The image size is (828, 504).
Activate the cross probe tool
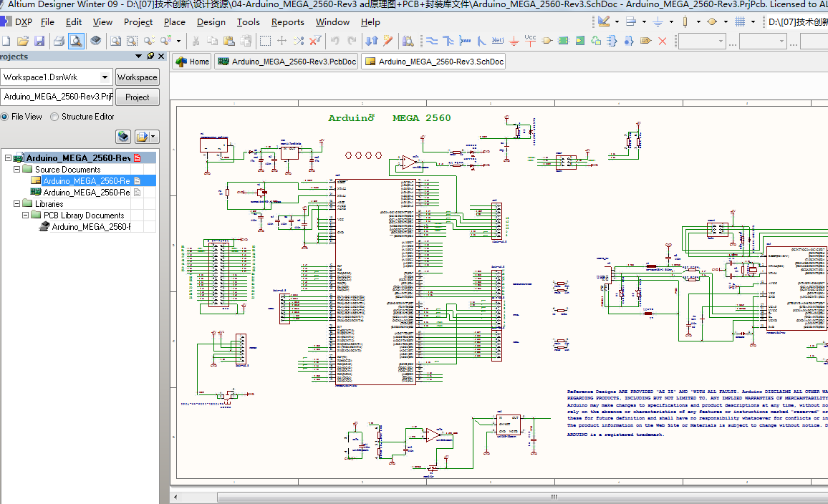388,41
